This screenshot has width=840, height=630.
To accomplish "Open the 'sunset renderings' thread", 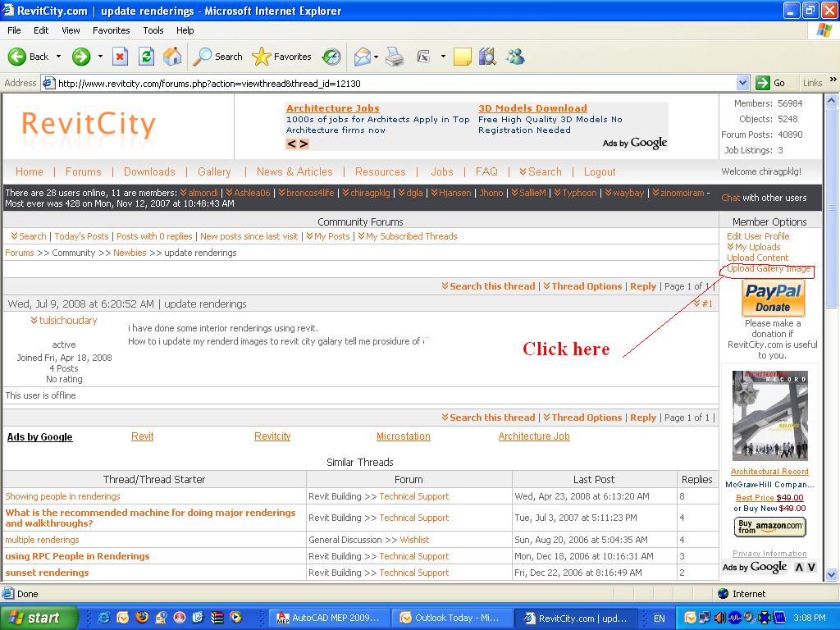I will click(x=47, y=573).
